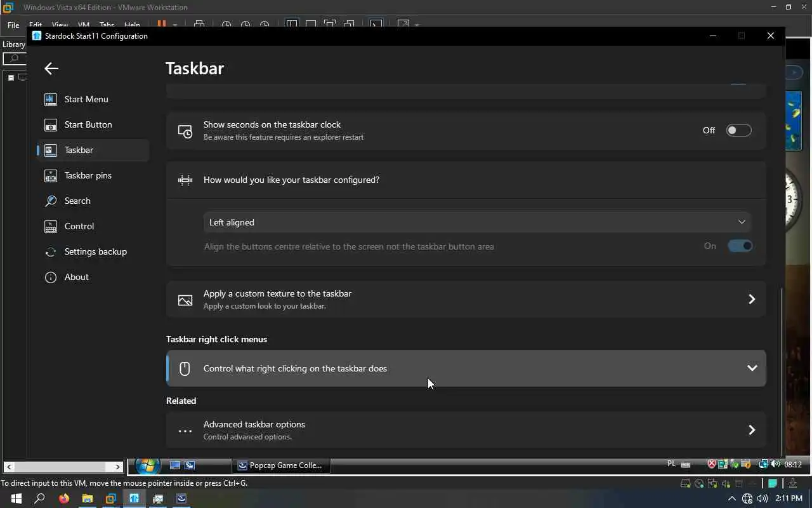Open Advanced taskbar options

466,430
